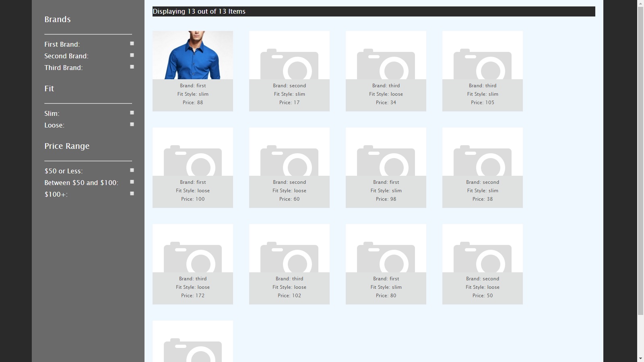Viewport: 644px width, 362px height.
Task: Click the Brands section heading
Action: (x=58, y=19)
